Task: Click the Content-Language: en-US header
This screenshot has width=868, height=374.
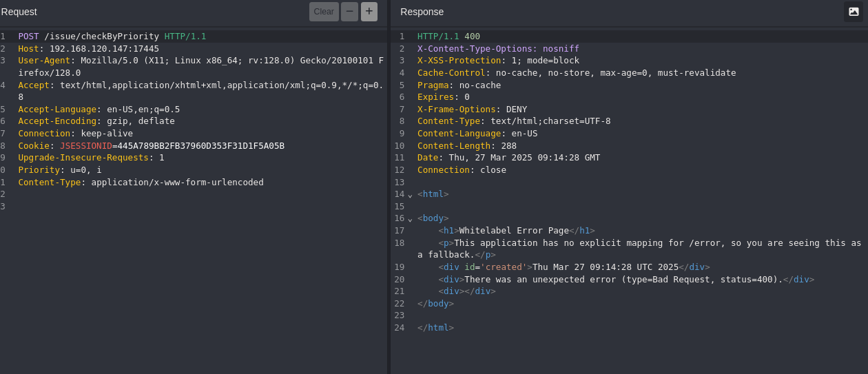Action: 477,134
